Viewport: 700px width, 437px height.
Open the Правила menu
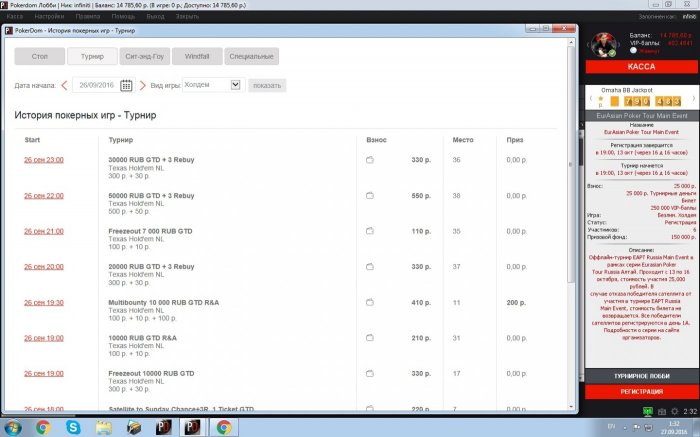[x=88, y=17]
